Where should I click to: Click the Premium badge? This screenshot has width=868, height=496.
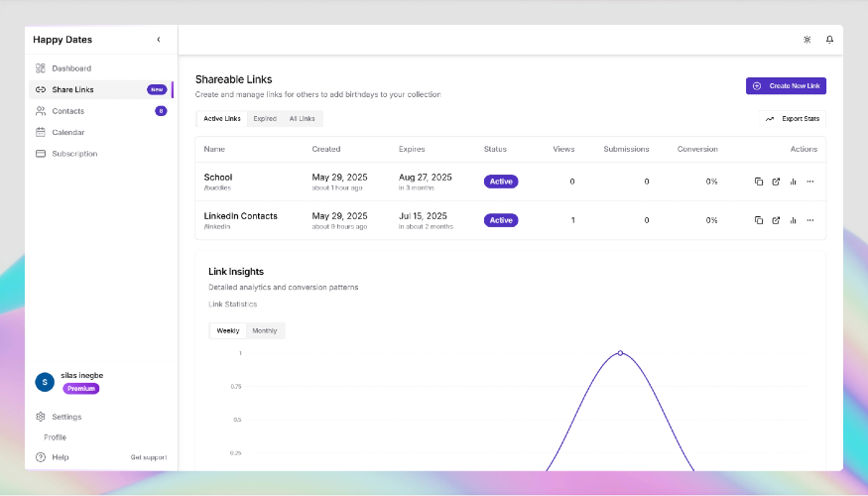click(80, 389)
